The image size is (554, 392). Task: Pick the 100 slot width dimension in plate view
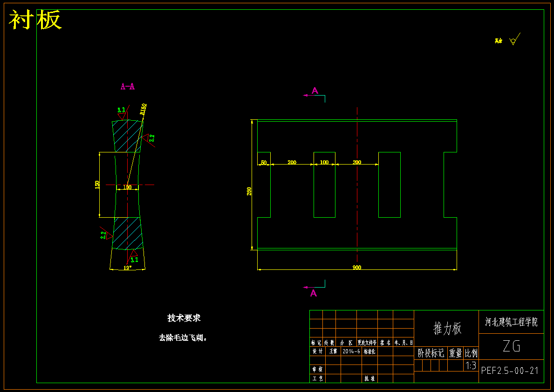[324, 162]
